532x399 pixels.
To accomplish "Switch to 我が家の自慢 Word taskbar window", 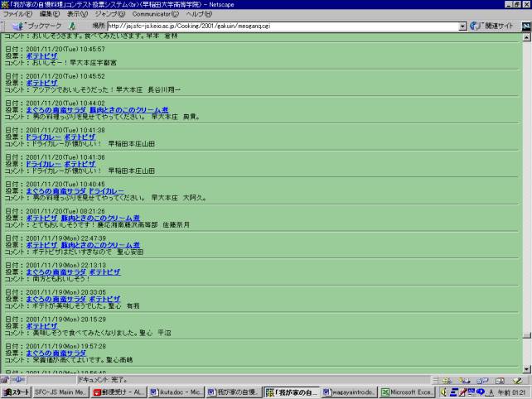I will [235, 392].
